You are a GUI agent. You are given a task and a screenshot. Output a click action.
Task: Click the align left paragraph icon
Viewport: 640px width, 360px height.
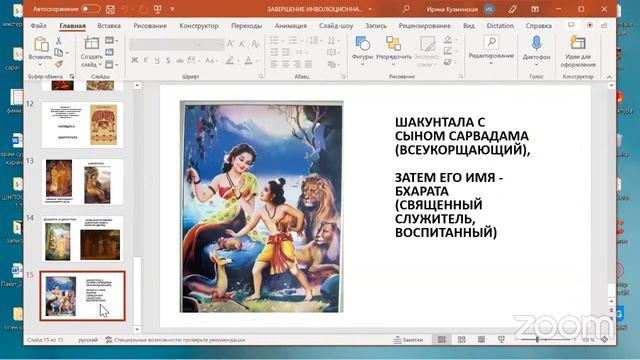[274, 64]
